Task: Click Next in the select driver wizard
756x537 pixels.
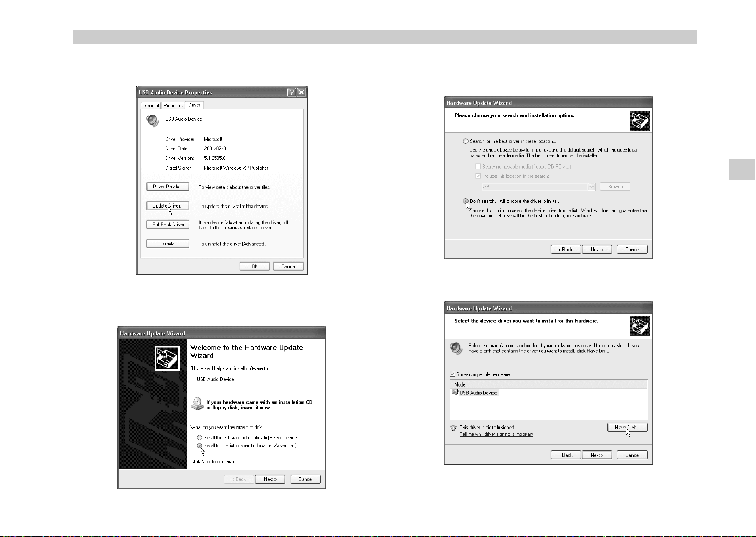Action: (597, 455)
